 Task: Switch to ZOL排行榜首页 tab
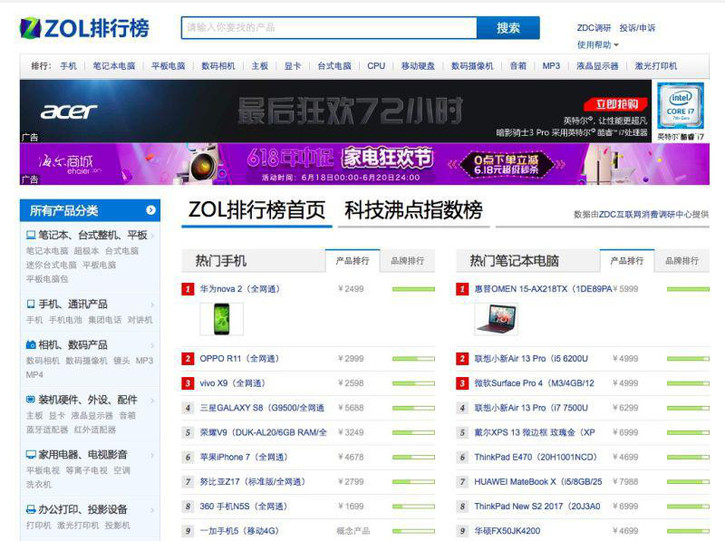pos(257,210)
